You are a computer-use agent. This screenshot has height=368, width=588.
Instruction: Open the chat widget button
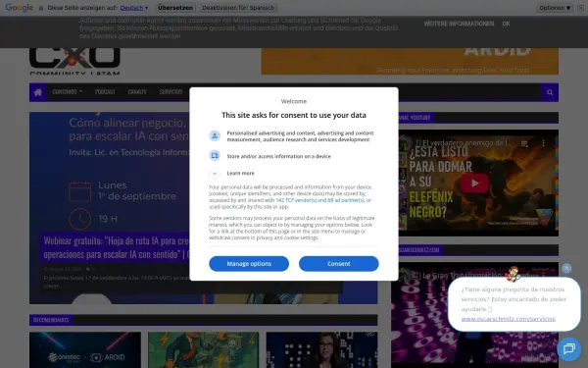click(x=568, y=348)
